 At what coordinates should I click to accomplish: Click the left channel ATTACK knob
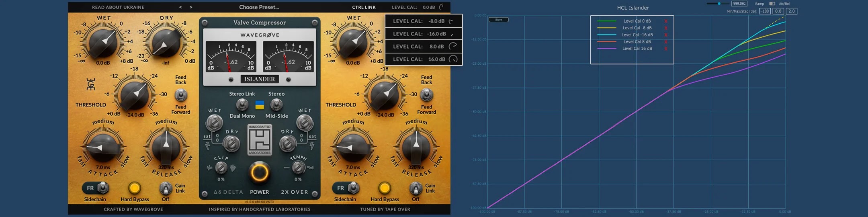[x=103, y=147]
